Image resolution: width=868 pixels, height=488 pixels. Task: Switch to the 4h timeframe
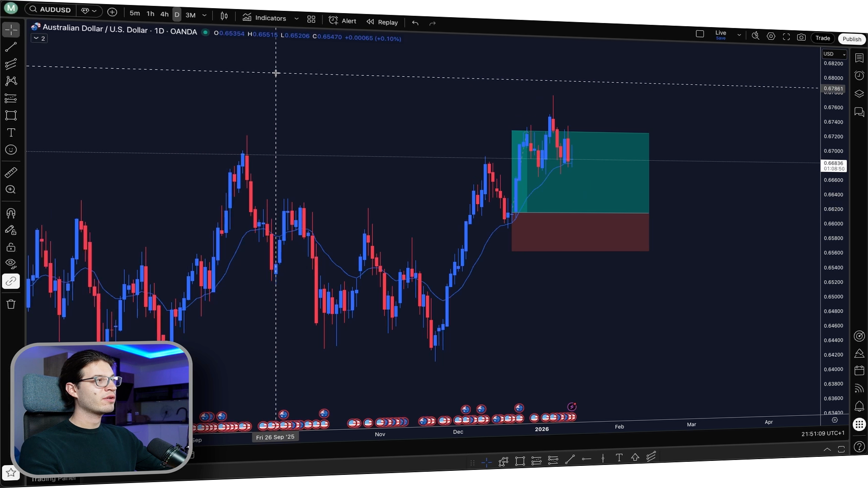click(164, 14)
